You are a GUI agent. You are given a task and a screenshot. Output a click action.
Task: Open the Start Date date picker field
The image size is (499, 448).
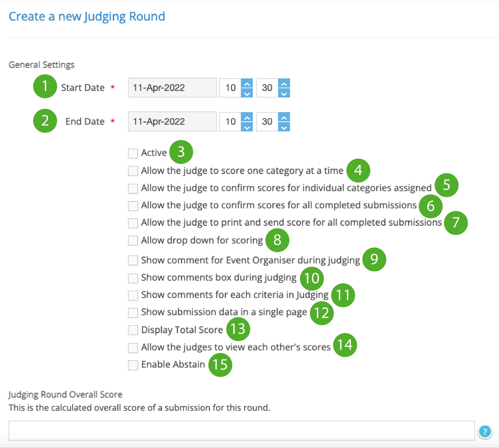click(172, 88)
